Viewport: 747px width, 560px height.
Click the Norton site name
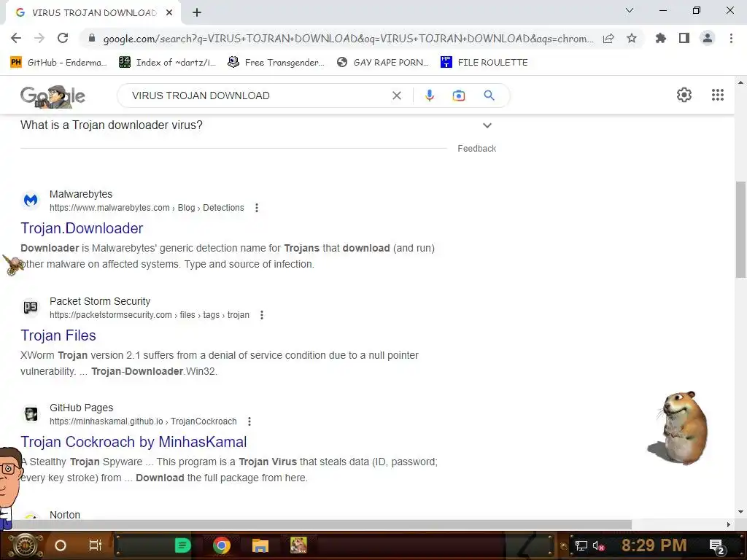(x=65, y=515)
